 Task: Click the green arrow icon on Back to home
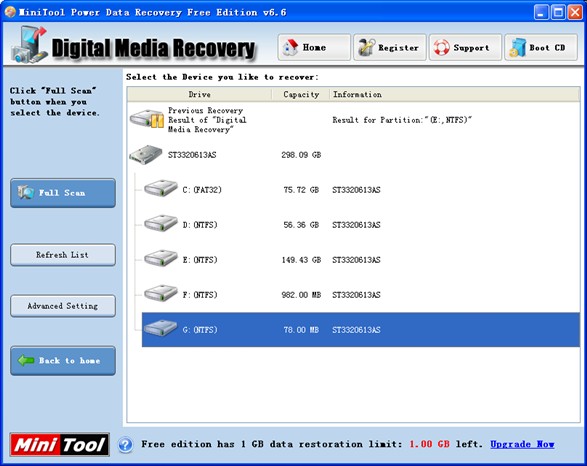26,360
